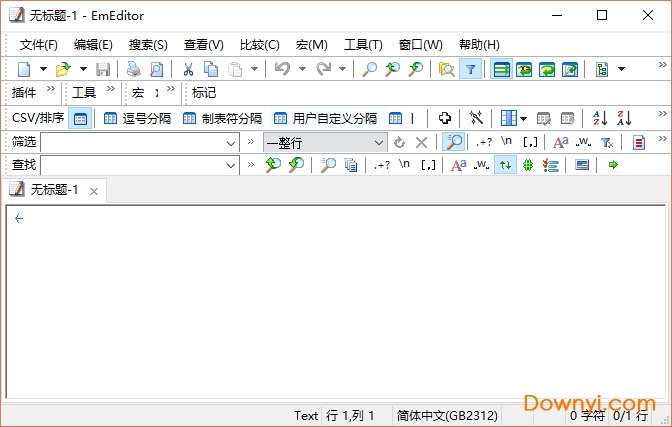Sort descending with the Z-A icon

click(624, 118)
